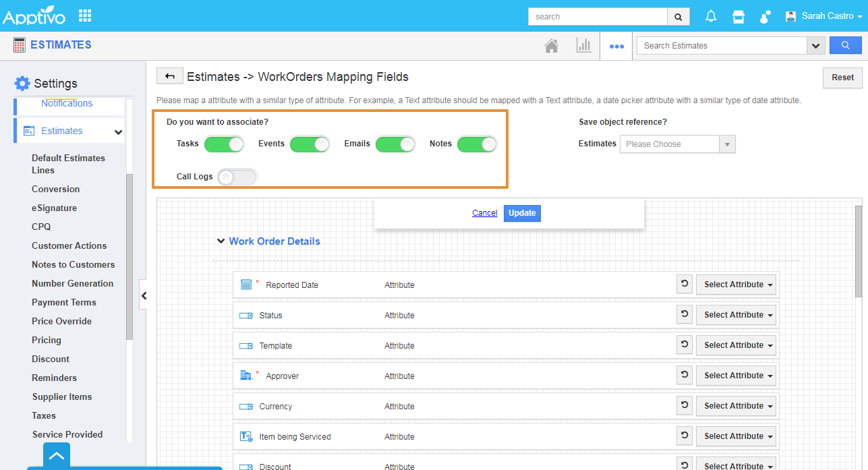This screenshot has width=868, height=470.
Task: Open the app store icon
Action: [x=739, y=17]
